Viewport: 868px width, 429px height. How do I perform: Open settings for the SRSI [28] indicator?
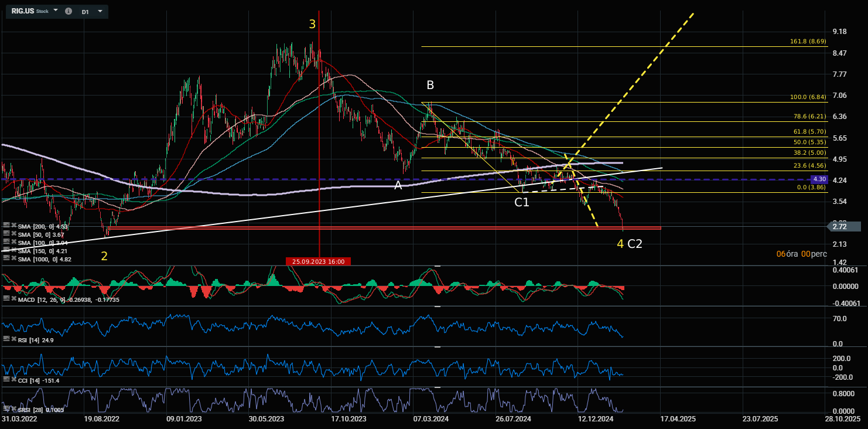coord(6,408)
